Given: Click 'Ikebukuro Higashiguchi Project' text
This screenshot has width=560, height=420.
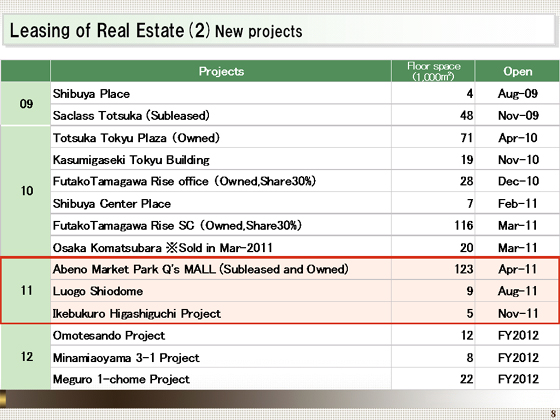Looking at the screenshot, I should click(137, 313).
